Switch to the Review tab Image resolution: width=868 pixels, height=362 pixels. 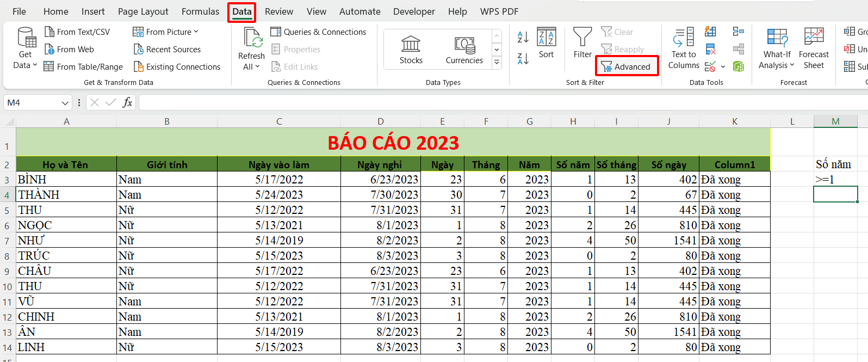coord(279,11)
